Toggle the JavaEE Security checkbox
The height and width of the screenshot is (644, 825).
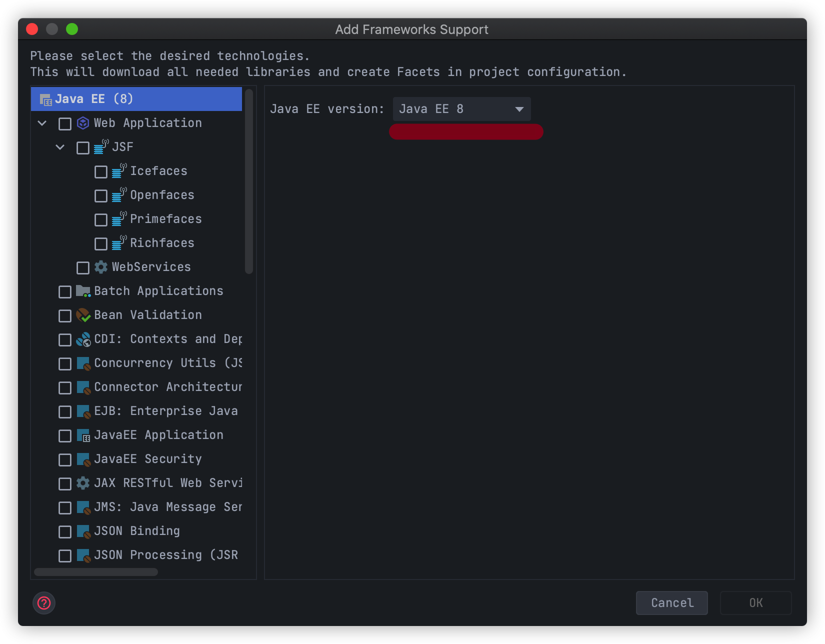[65, 459]
